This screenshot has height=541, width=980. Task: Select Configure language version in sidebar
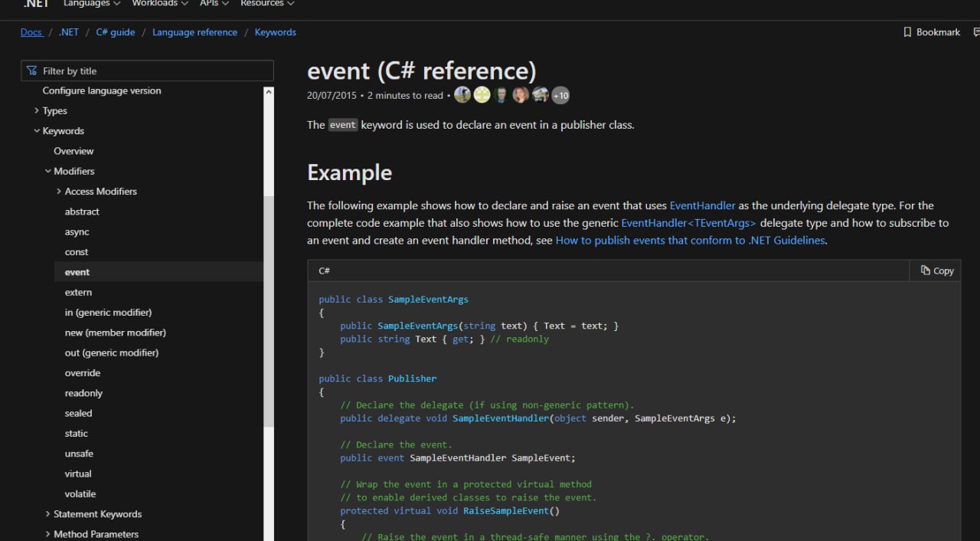tap(102, 90)
